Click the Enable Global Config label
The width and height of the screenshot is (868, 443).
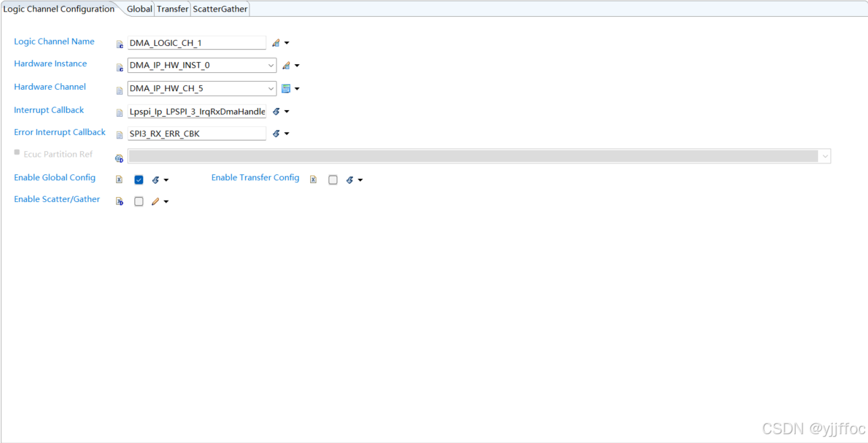(55, 178)
